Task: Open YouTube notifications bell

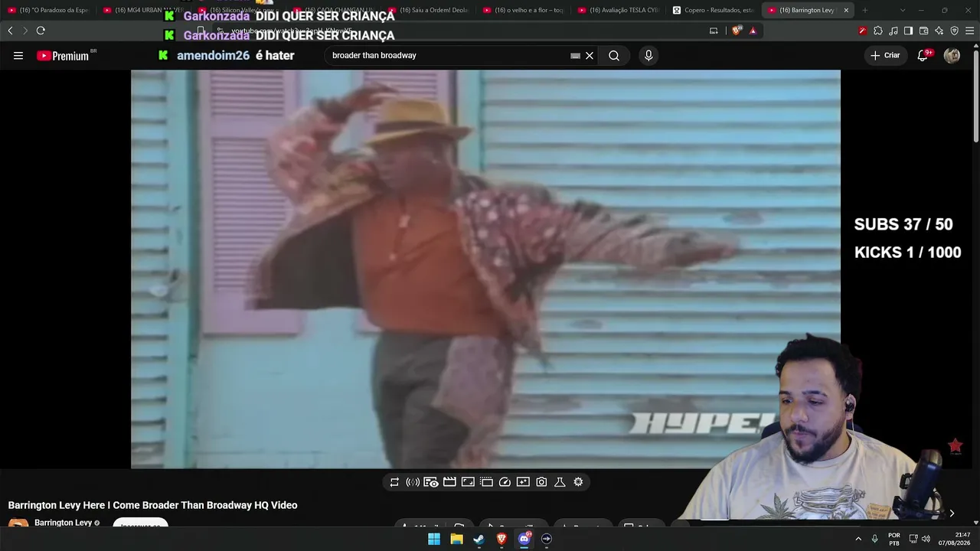Action: click(x=923, y=55)
